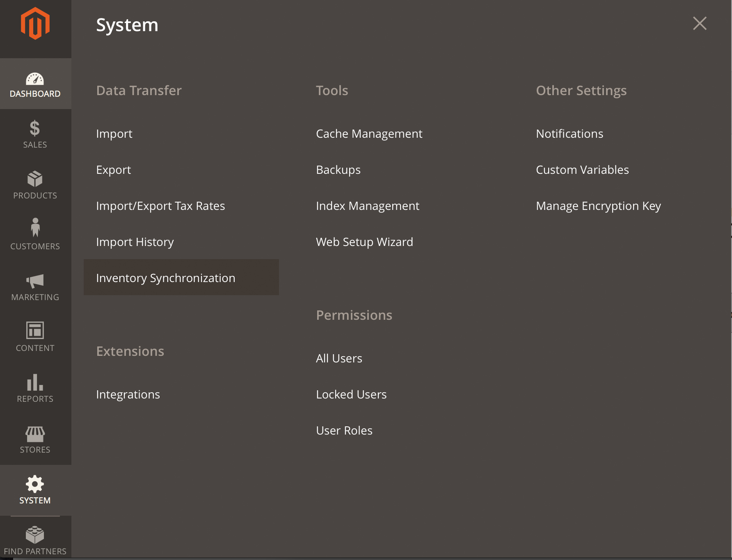Open the Dashboard sidebar item
Screen dimensions: 732x560
[35, 84]
